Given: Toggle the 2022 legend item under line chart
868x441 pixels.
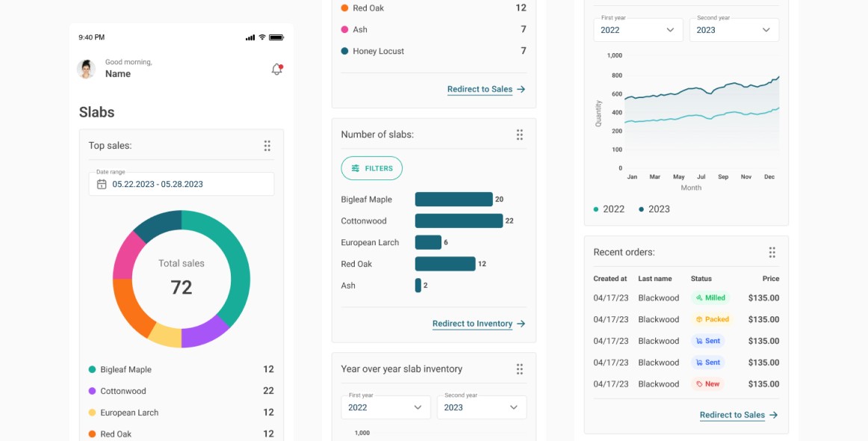Looking at the screenshot, I should pyautogui.click(x=609, y=209).
